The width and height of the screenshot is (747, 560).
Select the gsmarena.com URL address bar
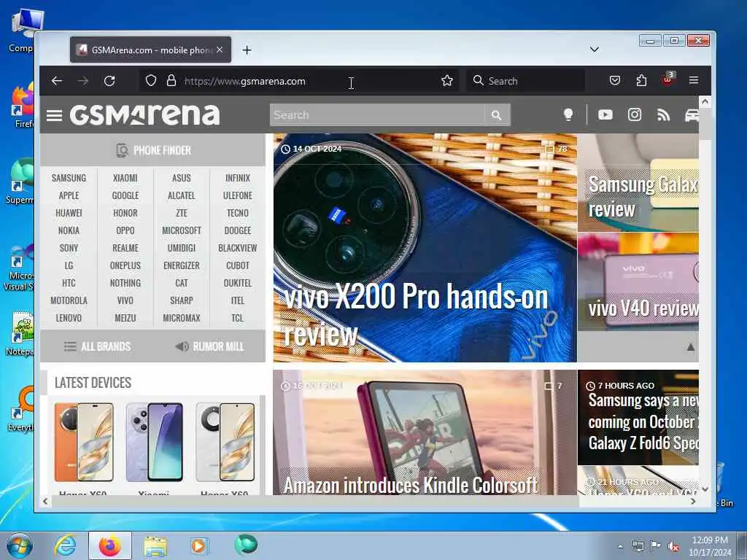299,81
